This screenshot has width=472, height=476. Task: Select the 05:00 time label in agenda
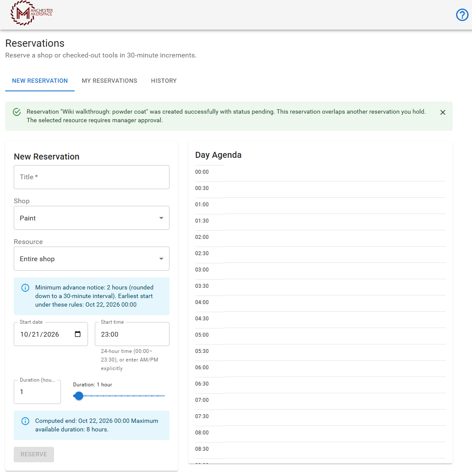(x=202, y=335)
